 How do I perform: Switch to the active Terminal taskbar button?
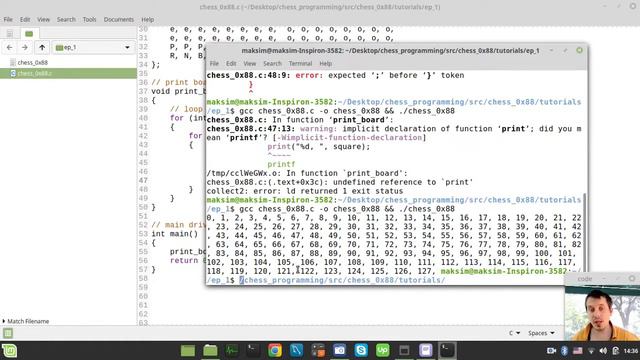[x=447, y=351]
